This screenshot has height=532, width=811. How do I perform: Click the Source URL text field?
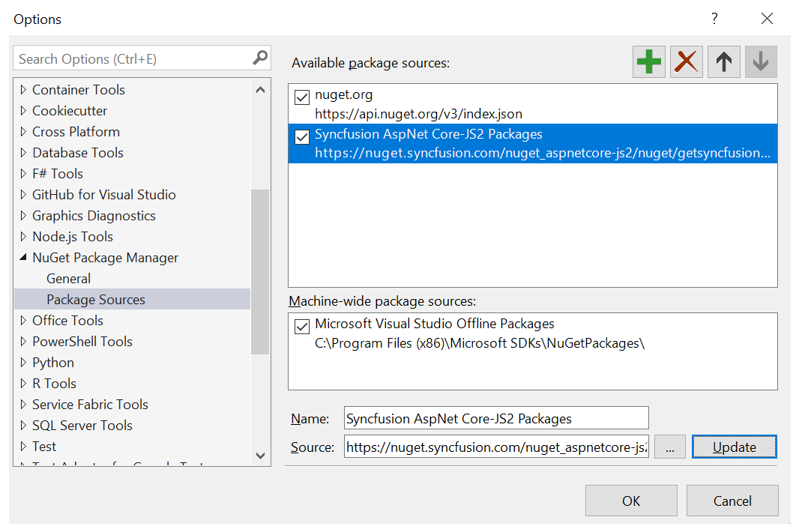496,447
